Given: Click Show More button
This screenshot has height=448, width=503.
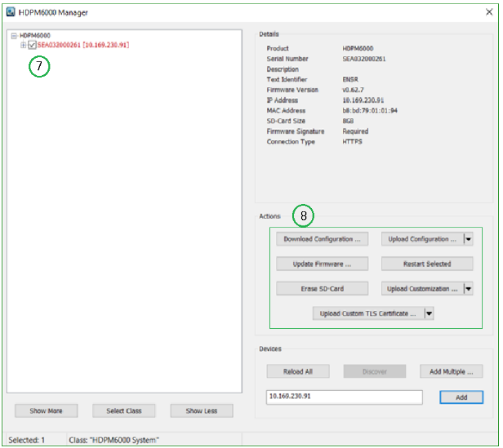Looking at the screenshot, I should click(x=46, y=411).
